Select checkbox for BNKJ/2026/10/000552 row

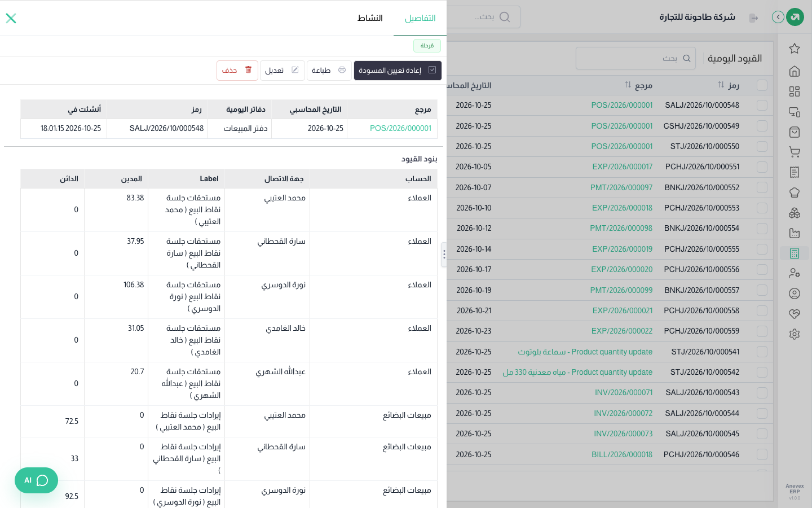click(x=762, y=187)
